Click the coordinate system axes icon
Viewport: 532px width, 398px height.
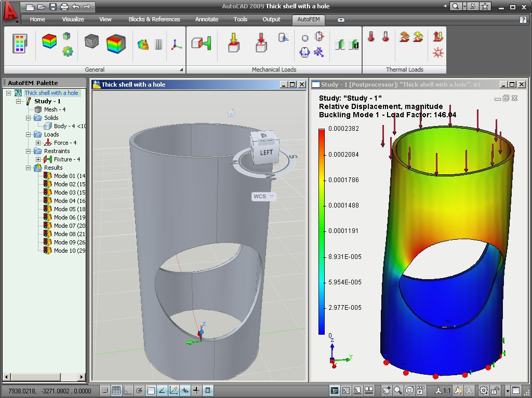point(176,45)
